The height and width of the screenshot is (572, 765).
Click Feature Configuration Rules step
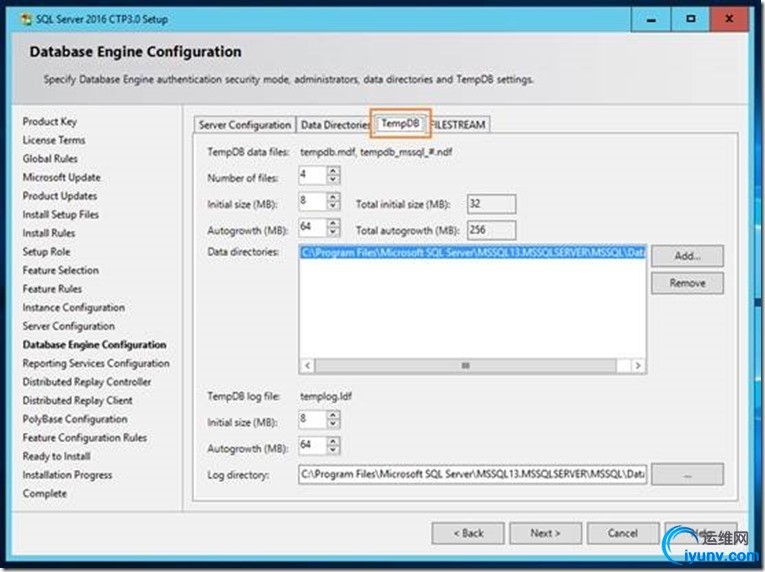tap(85, 437)
